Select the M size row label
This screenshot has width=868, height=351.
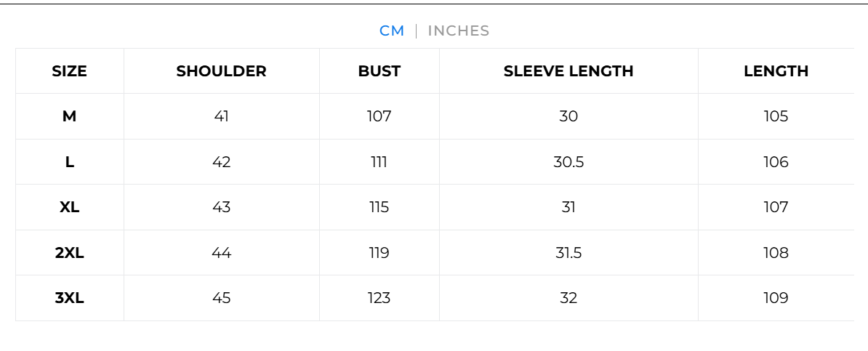point(69,116)
